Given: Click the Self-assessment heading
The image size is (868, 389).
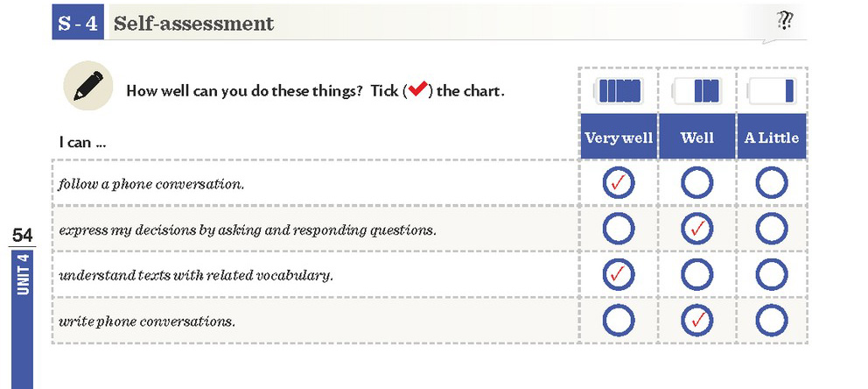Looking at the screenshot, I should (x=193, y=24).
